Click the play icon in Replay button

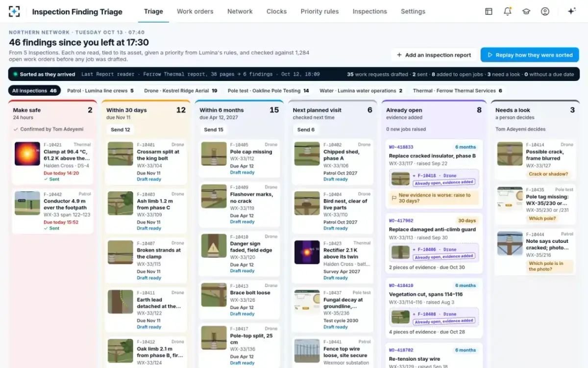click(490, 55)
